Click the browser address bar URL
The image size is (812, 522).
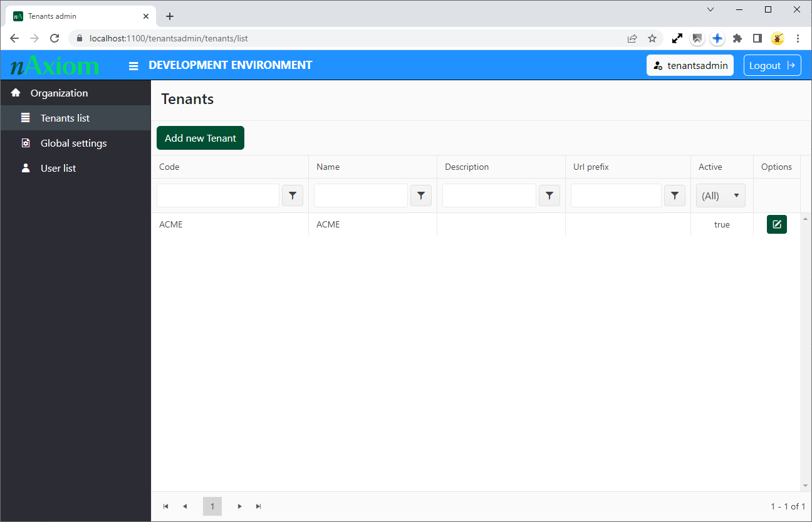169,38
